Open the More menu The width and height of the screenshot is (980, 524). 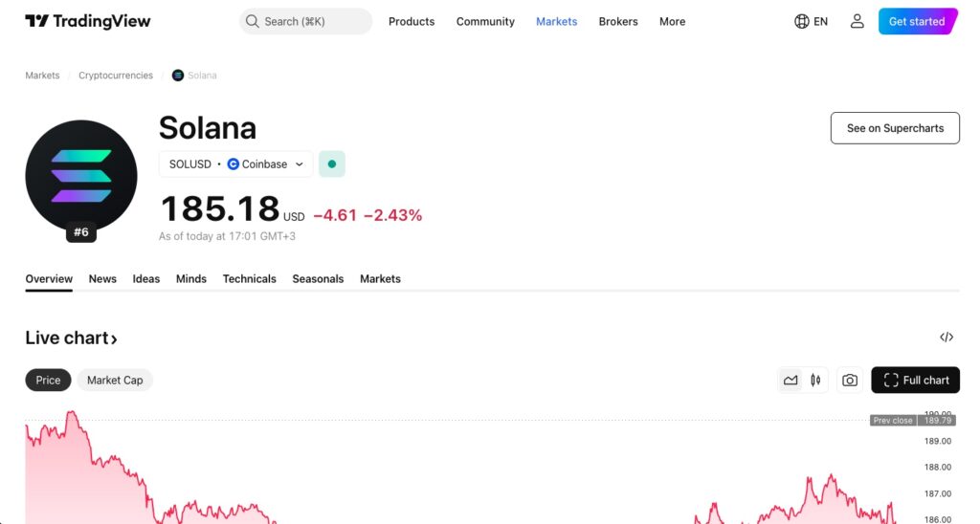tap(673, 21)
